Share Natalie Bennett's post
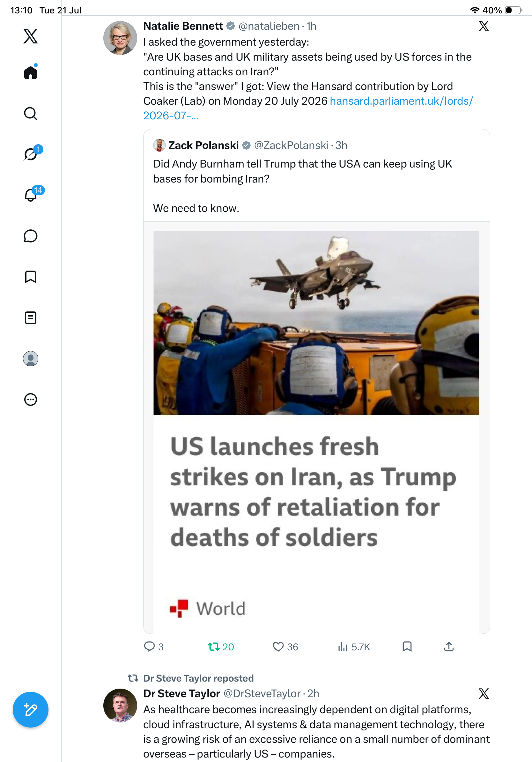532x762 pixels. point(449,646)
